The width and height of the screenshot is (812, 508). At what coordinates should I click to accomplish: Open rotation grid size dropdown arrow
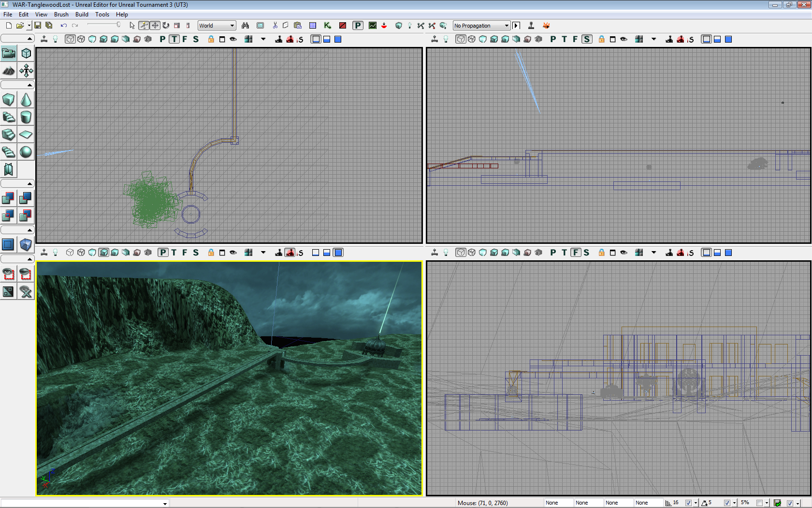pos(734,503)
